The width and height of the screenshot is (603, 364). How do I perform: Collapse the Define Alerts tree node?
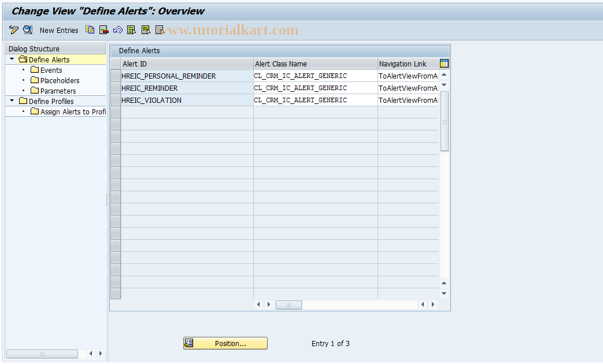tap(12, 59)
